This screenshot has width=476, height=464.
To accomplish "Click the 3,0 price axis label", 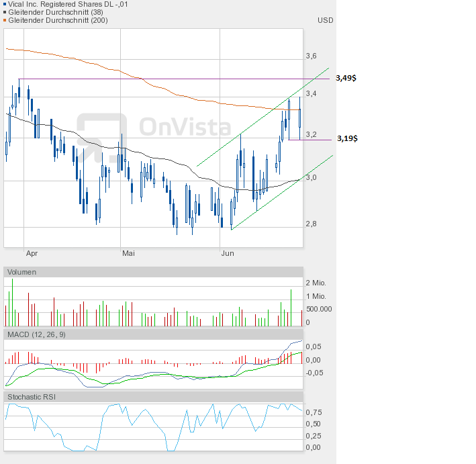I will [x=311, y=177].
